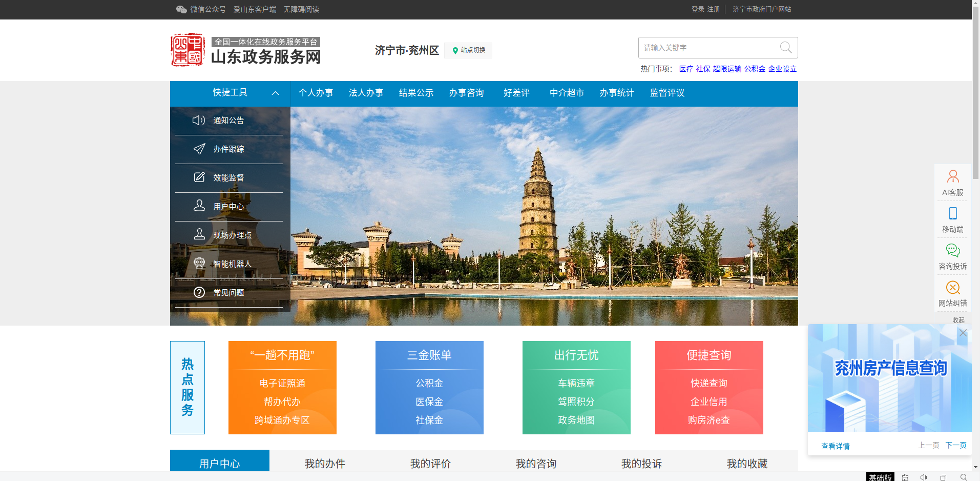Open the 站点切换 site switcher
The height and width of the screenshot is (481, 980).
(468, 50)
